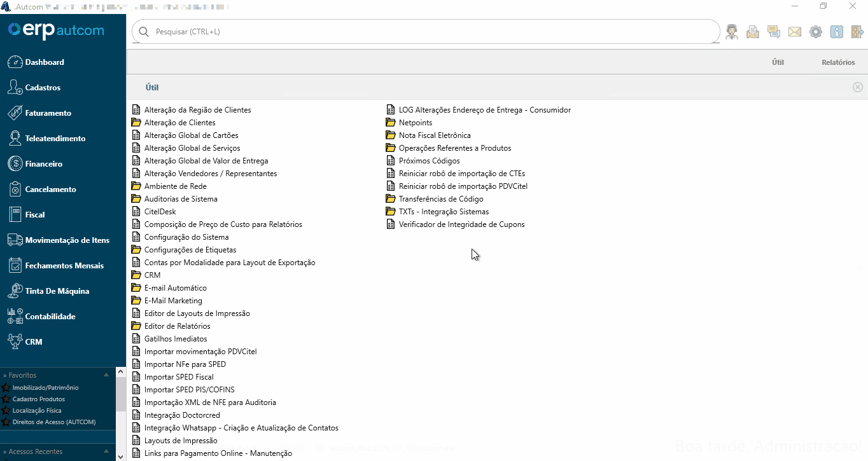Open the Transferências de Código folder
Viewport: 868px width, 461px height.
point(435,199)
